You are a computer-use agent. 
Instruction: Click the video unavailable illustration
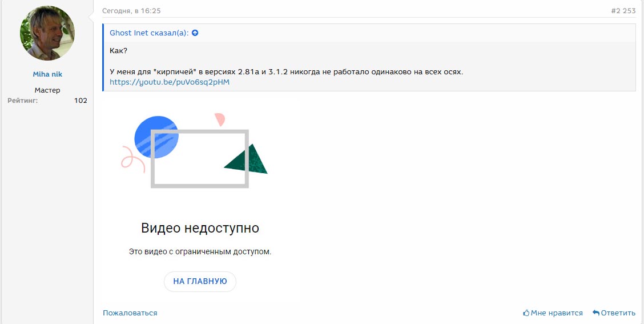pyautogui.click(x=195, y=151)
